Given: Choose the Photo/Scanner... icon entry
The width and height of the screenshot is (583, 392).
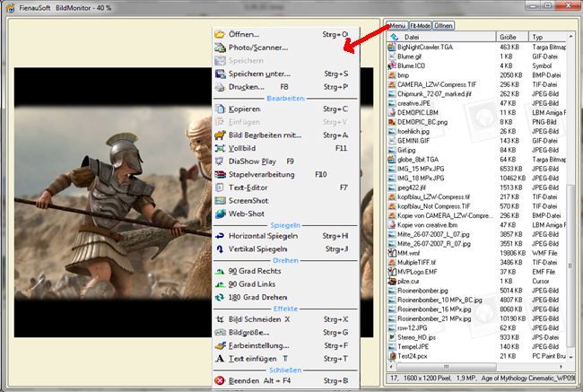Looking at the screenshot, I should tap(221, 48).
